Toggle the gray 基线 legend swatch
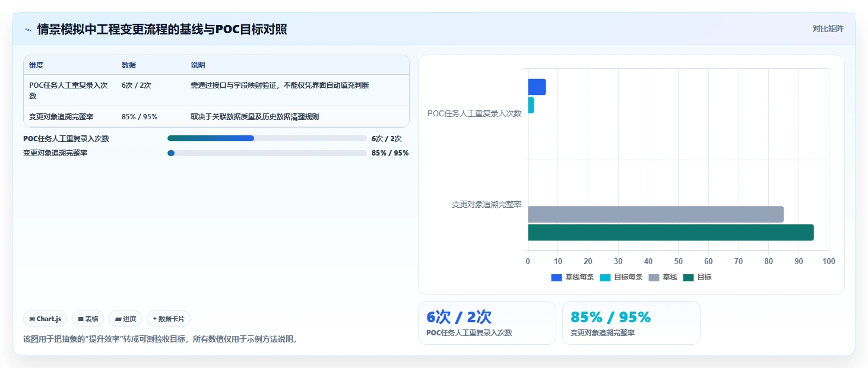868x368 pixels. pyautogui.click(x=654, y=277)
